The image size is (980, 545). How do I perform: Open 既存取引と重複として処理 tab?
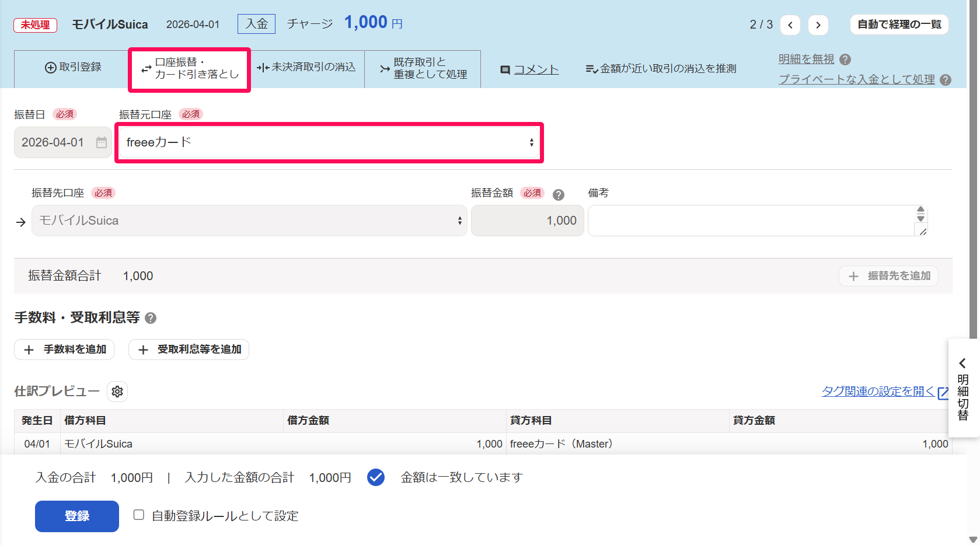click(423, 69)
